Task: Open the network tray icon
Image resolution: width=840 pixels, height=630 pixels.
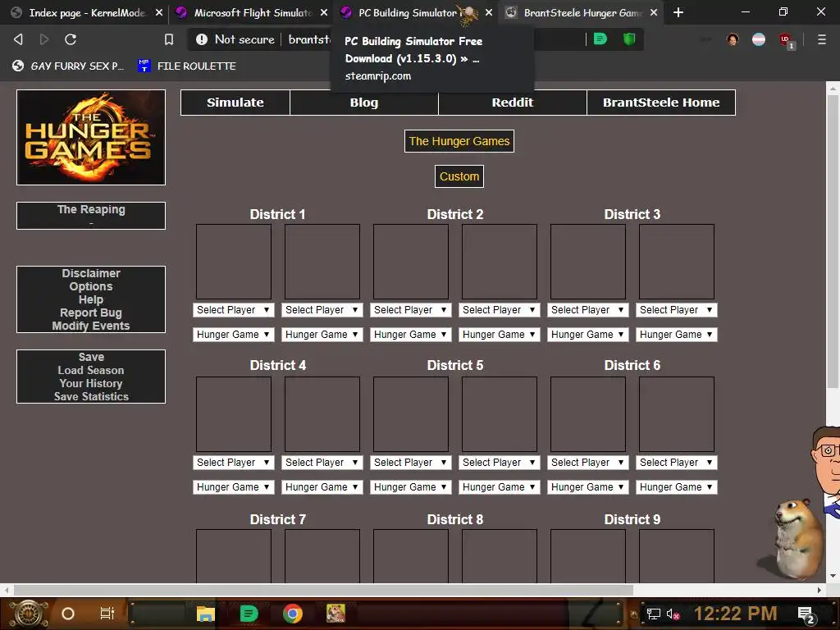Action: (x=654, y=614)
